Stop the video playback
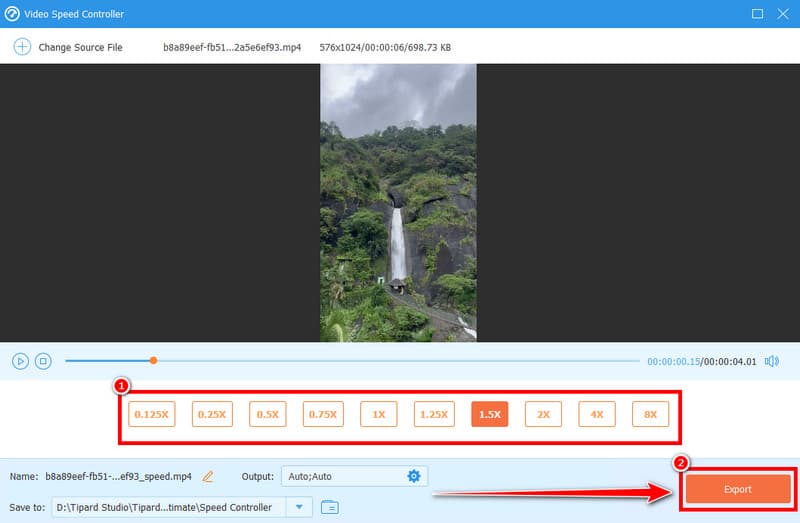Viewport: 800px width, 523px height. (x=43, y=361)
